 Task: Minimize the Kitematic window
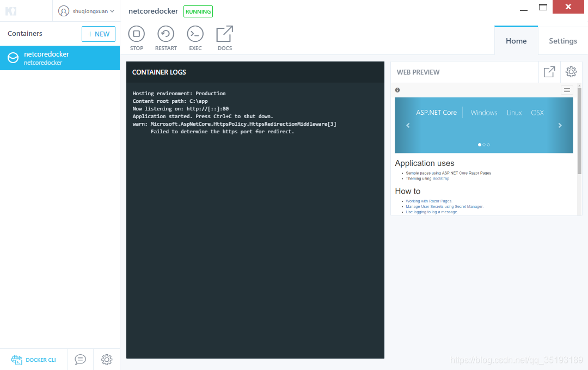tap(524, 10)
